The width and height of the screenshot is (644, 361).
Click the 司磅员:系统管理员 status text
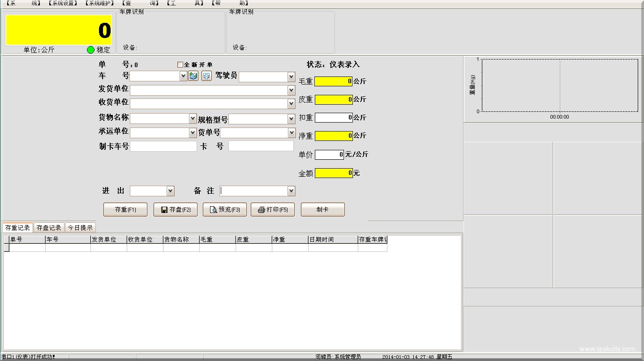[338, 357]
